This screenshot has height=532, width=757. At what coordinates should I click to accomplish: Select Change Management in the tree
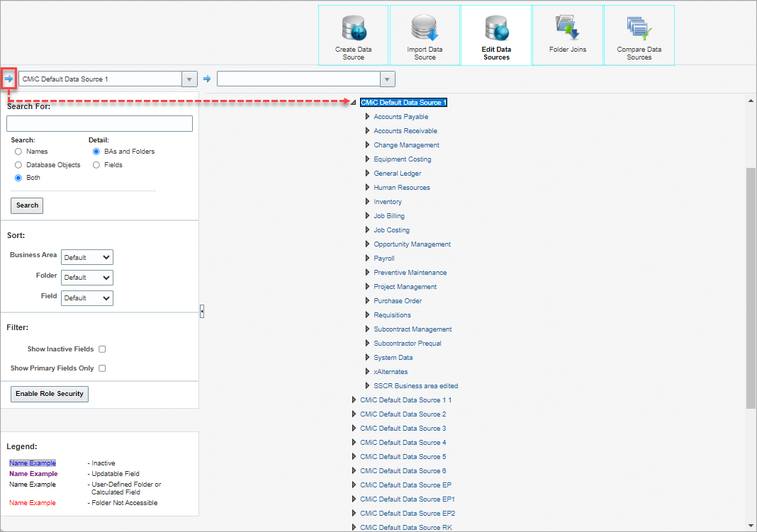coord(406,145)
